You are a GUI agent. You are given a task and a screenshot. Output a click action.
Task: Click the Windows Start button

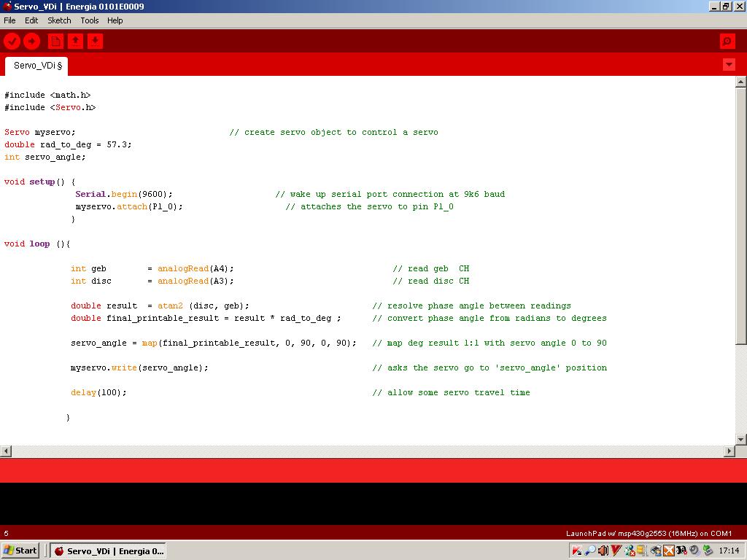pyautogui.click(x=20, y=551)
